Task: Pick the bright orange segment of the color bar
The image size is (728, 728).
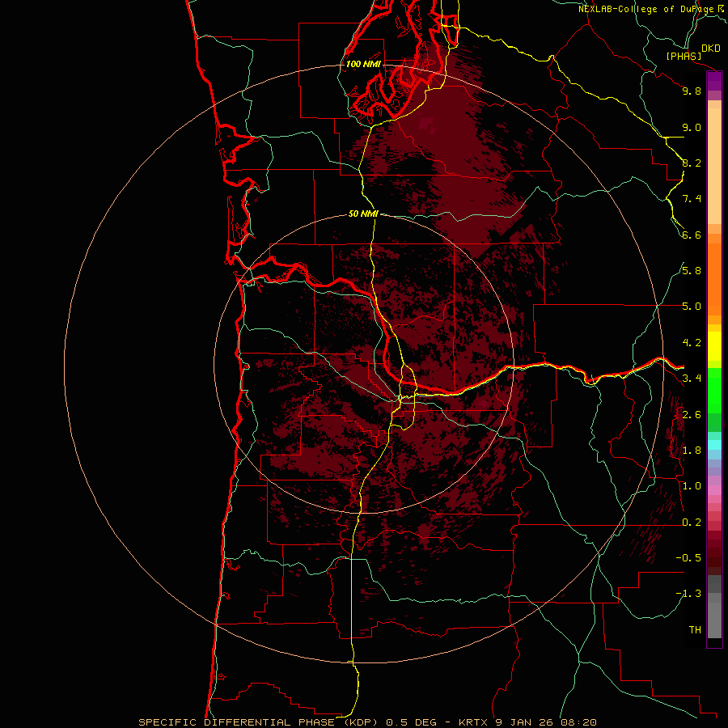Action: (714, 279)
